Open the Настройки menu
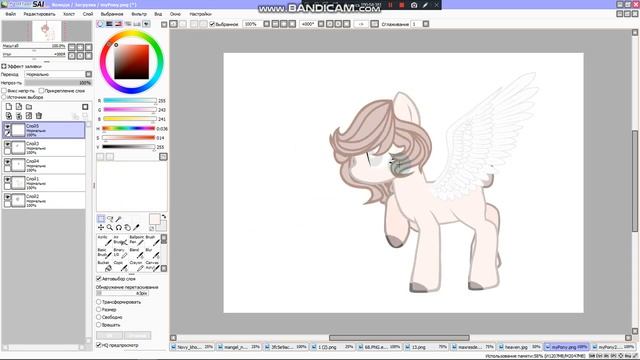640x360 pixels. [x=200, y=14]
